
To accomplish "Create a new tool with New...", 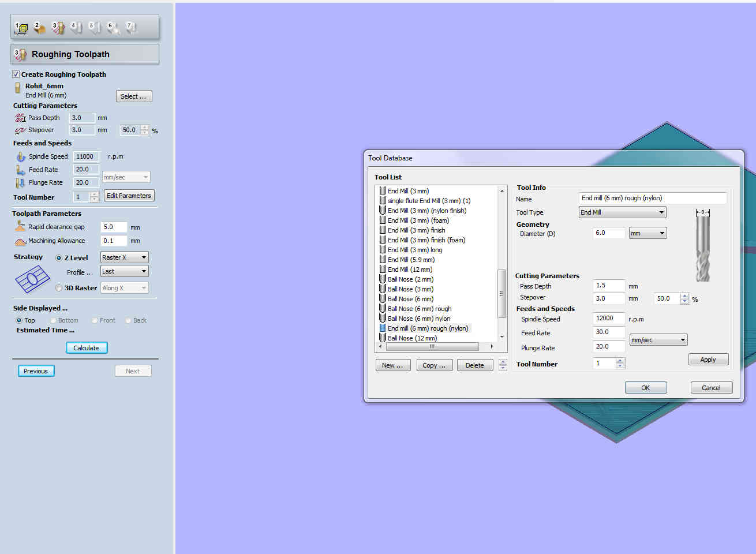I will coord(392,365).
